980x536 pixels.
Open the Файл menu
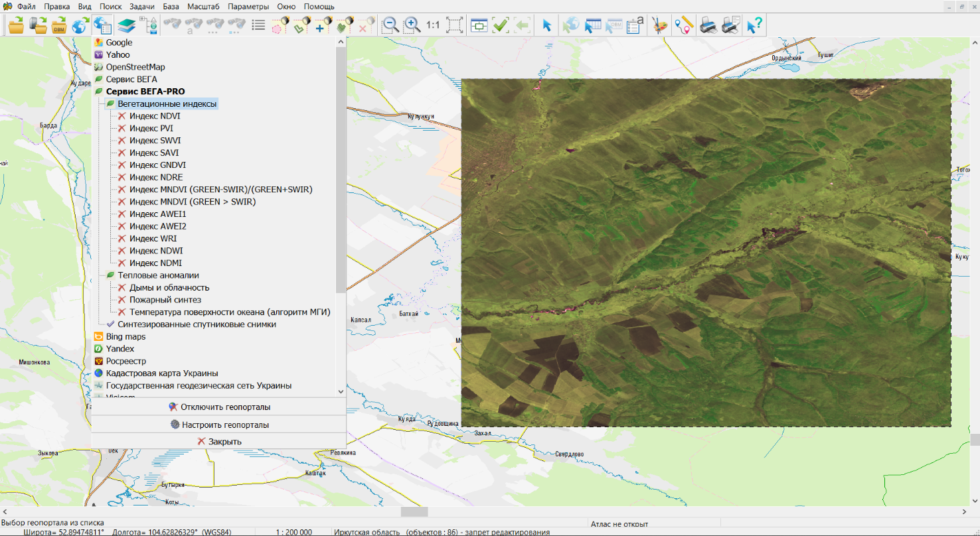27,6
